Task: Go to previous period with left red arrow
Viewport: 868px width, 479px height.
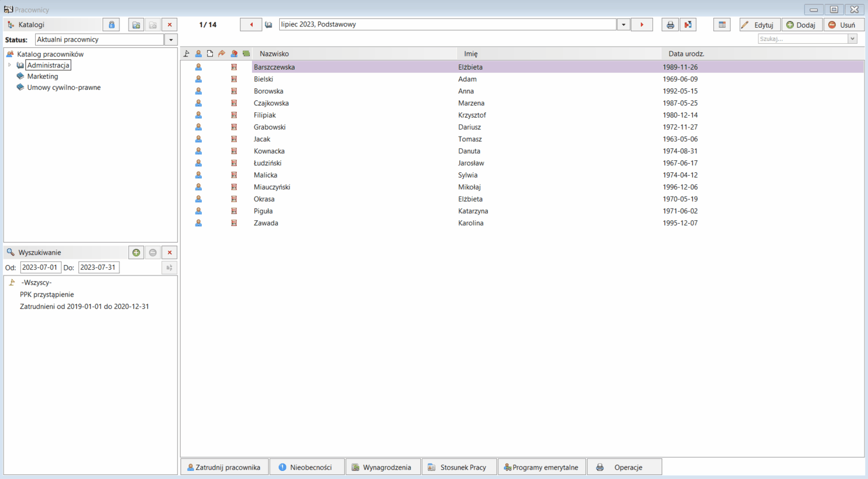Action: 251,25
